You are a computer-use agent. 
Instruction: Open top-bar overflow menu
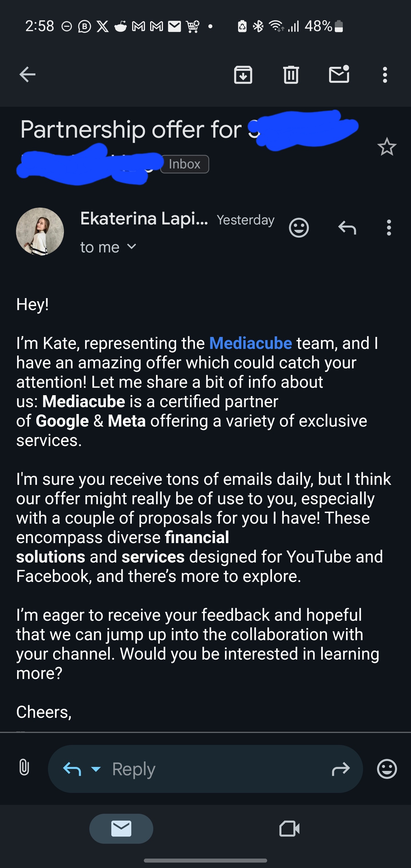click(x=385, y=75)
